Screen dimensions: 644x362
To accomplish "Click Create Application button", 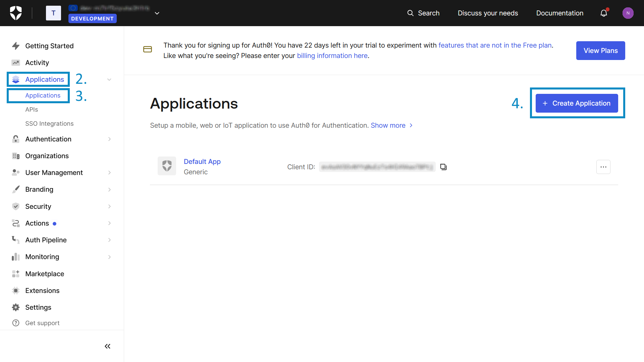I will coord(577,103).
